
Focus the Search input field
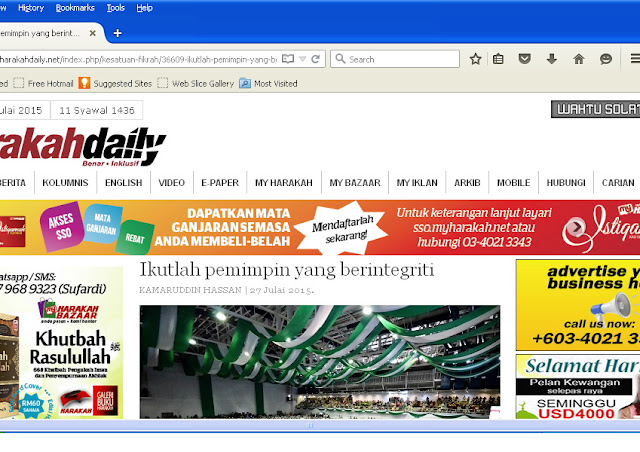(395, 59)
